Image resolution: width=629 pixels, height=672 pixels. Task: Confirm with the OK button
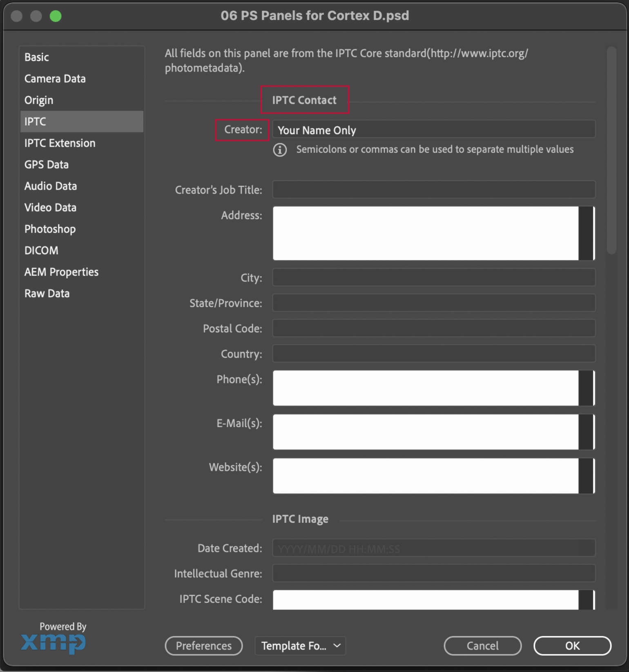click(x=572, y=646)
